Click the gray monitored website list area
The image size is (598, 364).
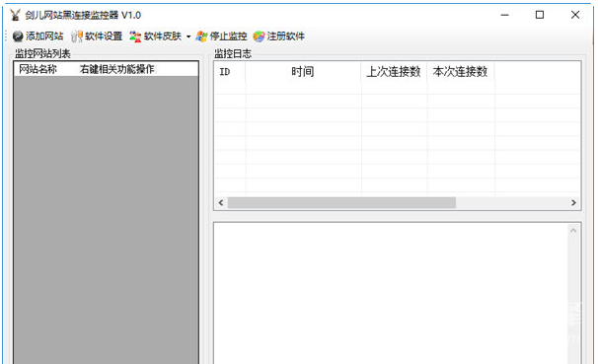[106, 220]
